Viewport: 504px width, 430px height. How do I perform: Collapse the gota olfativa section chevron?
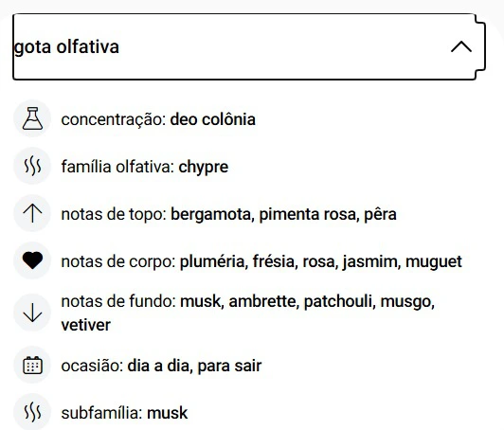point(461,47)
